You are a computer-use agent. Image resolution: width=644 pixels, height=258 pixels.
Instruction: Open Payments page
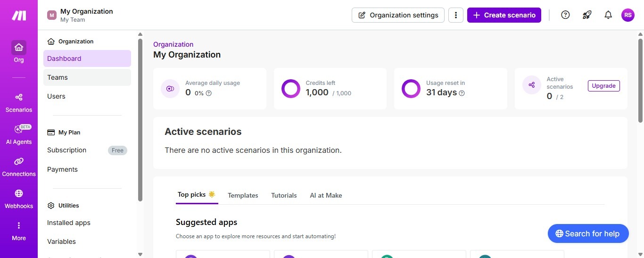tap(62, 169)
